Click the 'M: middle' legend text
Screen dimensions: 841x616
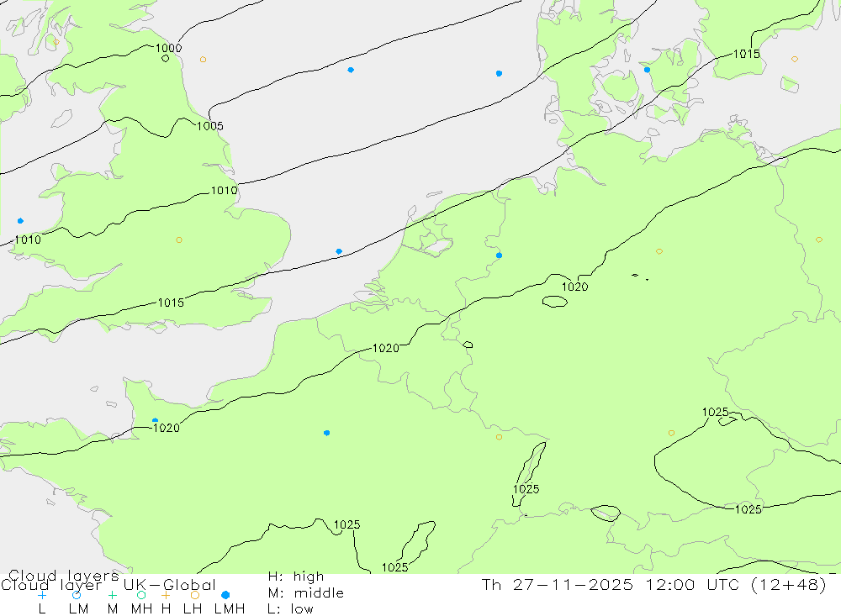[x=306, y=593]
